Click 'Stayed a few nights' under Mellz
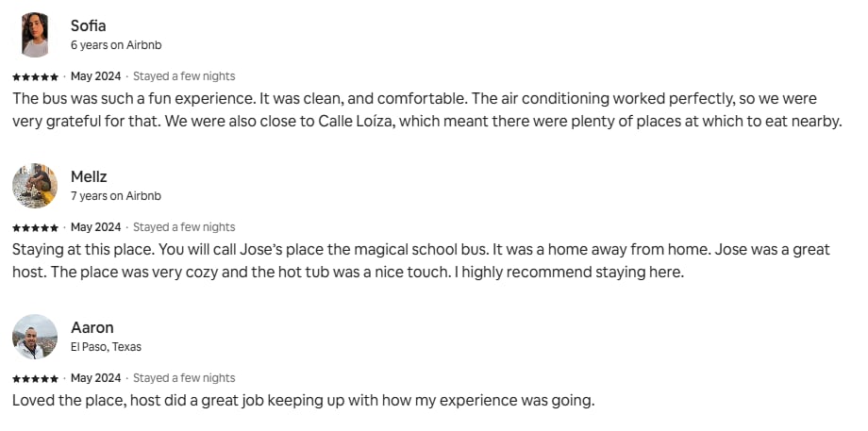The height and width of the screenshot is (431, 868). point(184,227)
